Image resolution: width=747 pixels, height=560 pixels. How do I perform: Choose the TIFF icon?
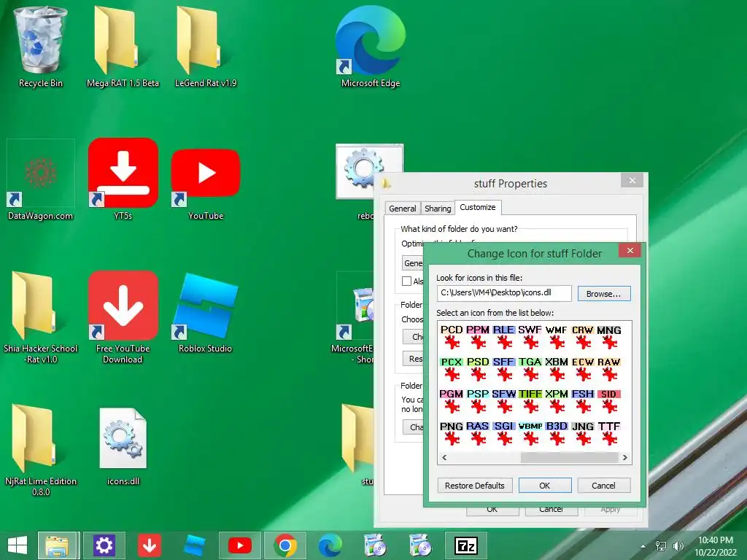(x=530, y=401)
